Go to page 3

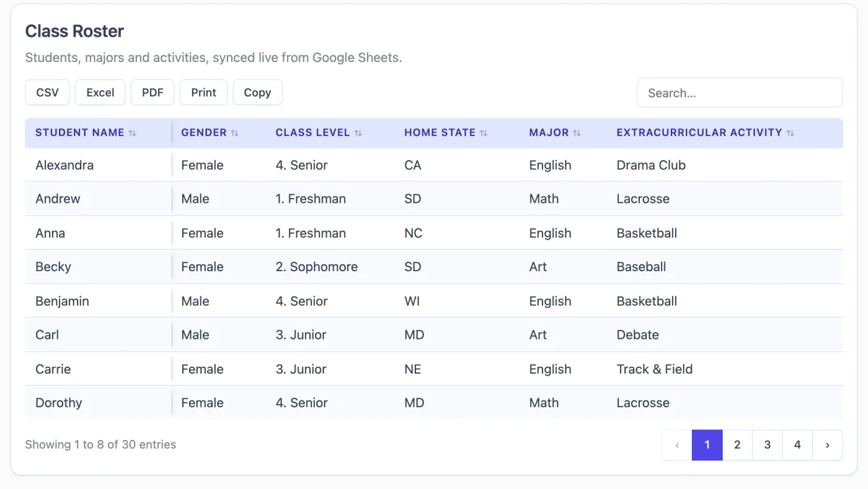pyautogui.click(x=768, y=445)
